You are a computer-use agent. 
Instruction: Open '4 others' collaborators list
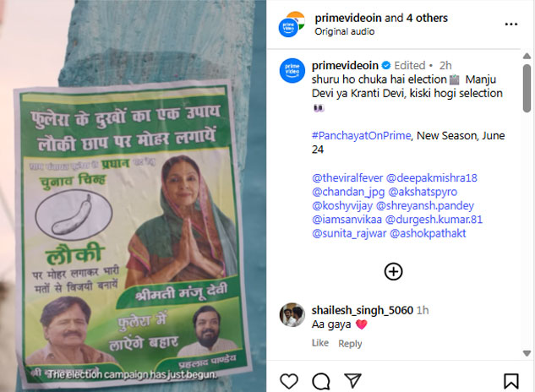coord(427,18)
